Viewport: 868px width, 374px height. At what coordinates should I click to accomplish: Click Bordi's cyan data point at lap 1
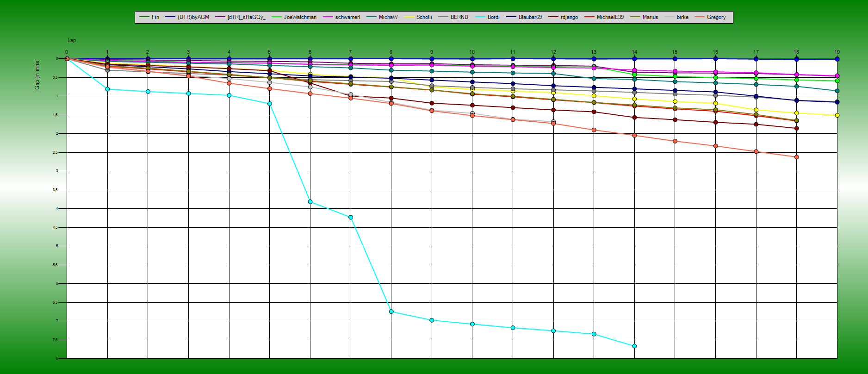(x=107, y=89)
